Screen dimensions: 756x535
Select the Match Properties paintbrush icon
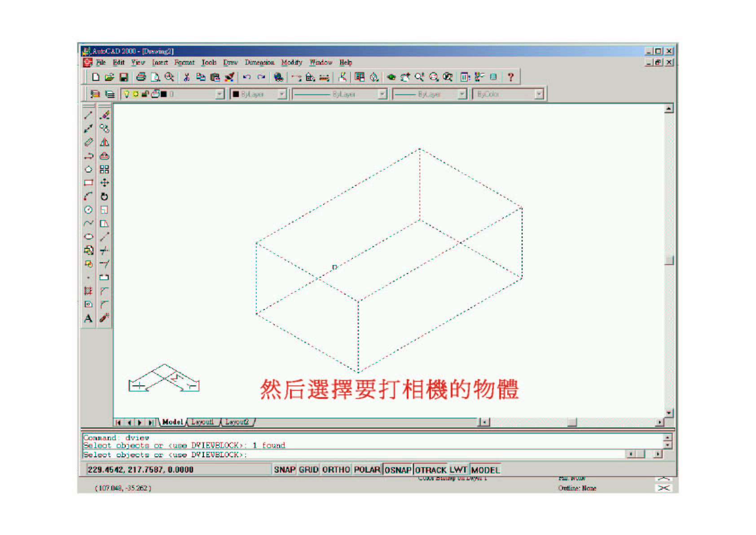pyautogui.click(x=229, y=77)
